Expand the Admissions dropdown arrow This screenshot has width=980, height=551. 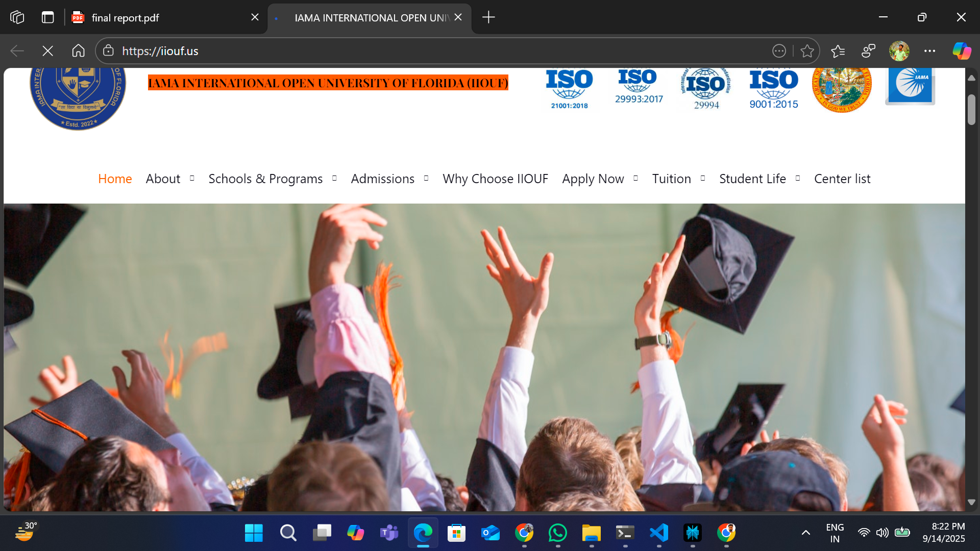point(426,178)
